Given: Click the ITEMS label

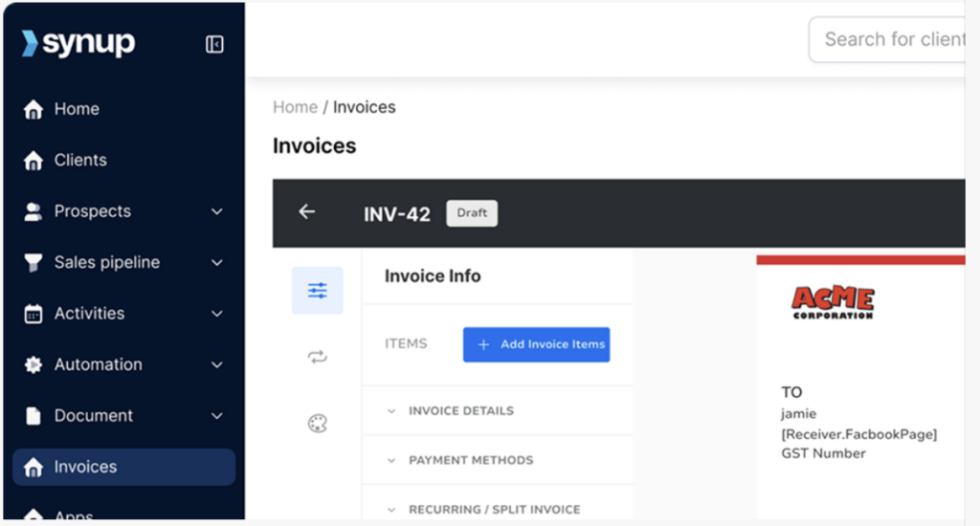Looking at the screenshot, I should [406, 343].
